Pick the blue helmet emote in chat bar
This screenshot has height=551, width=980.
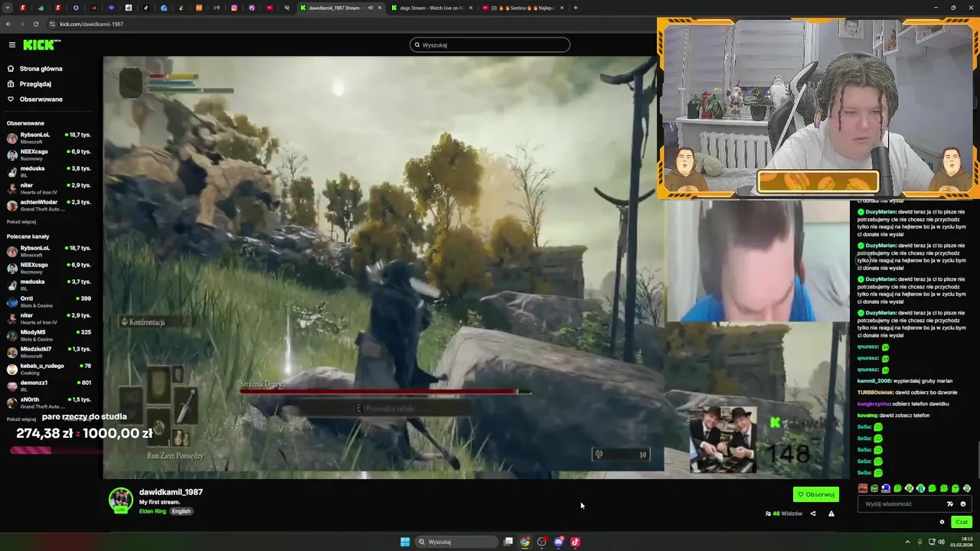coord(886,488)
